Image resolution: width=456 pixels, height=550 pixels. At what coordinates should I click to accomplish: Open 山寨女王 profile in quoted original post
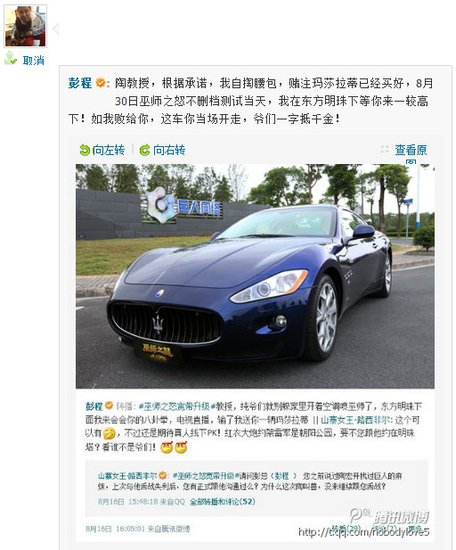[128, 476]
